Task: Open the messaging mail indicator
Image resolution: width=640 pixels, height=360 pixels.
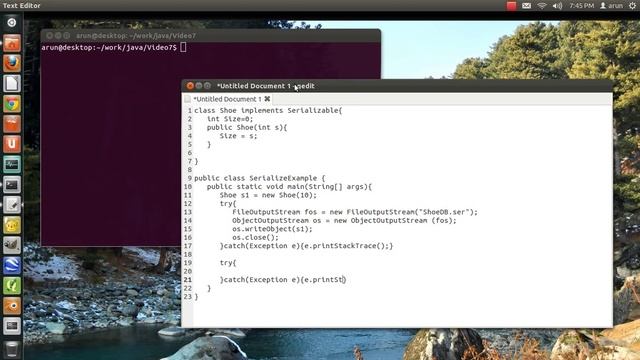Action: 527,6
